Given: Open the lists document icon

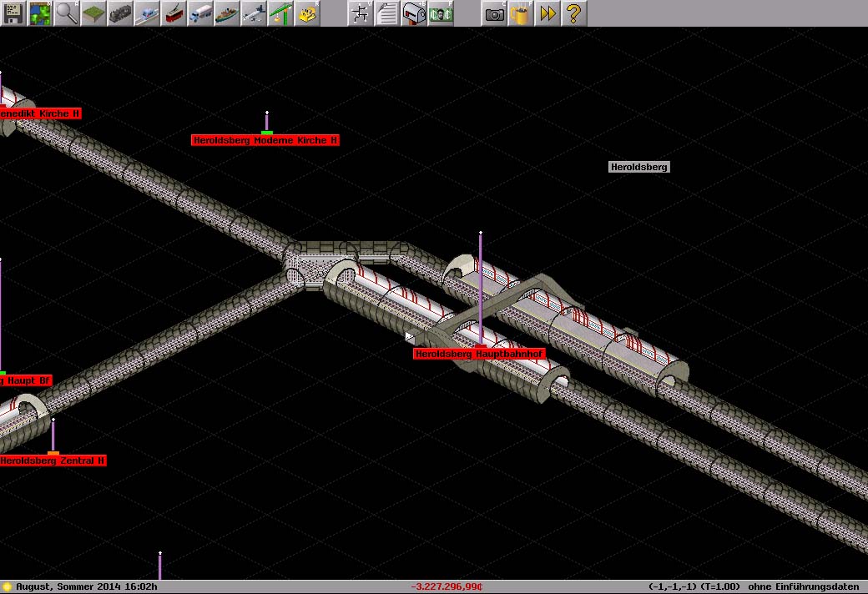Looking at the screenshot, I should pos(387,13).
